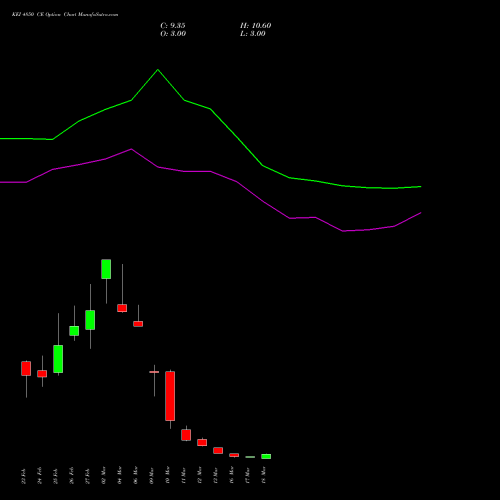This screenshot has height=500, width=500.
Task: Select the open value O: 3.00
Action: coord(173,34)
